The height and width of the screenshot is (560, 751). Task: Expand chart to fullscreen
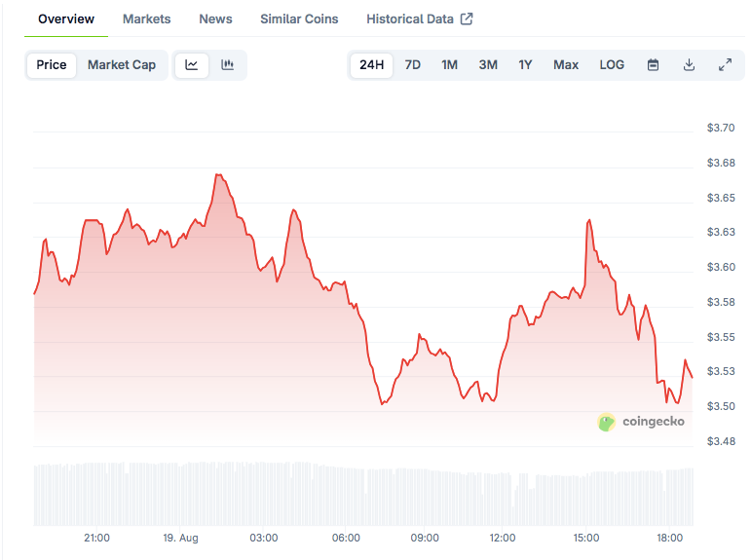725,65
